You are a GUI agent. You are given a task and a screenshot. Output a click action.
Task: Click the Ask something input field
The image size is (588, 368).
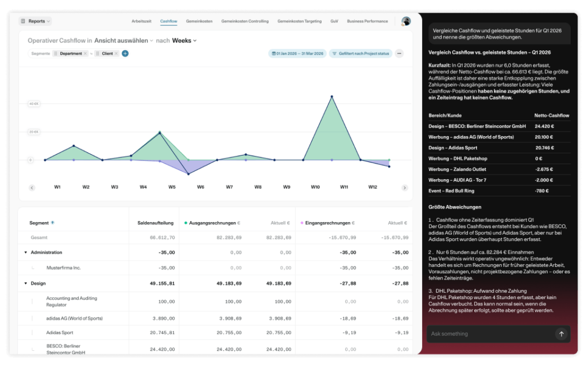490,334
